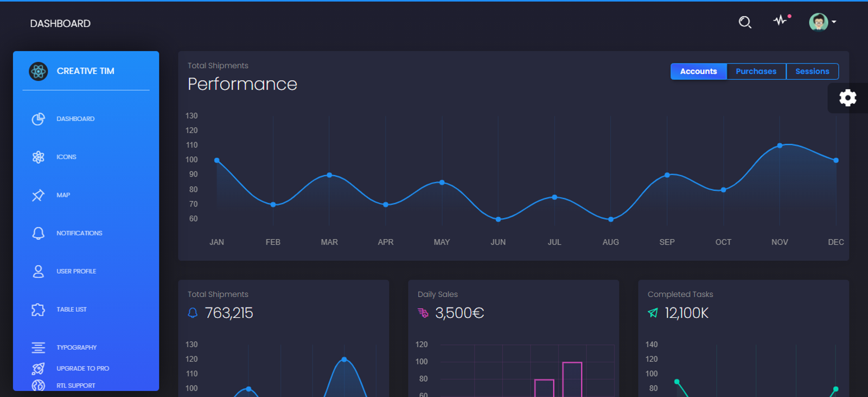Open the RTL Support sidebar link
This screenshot has height=397, width=868.
coord(76,386)
